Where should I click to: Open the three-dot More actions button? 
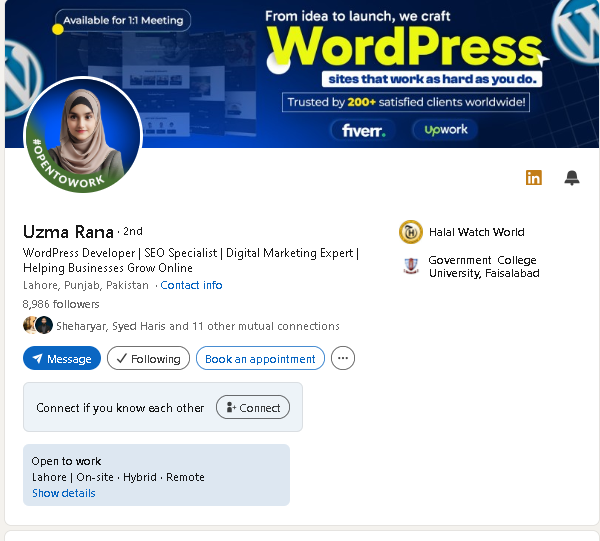click(x=342, y=358)
